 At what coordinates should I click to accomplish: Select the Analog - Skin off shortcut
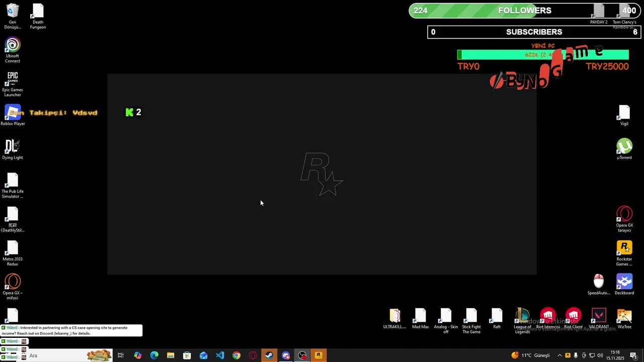click(446, 321)
